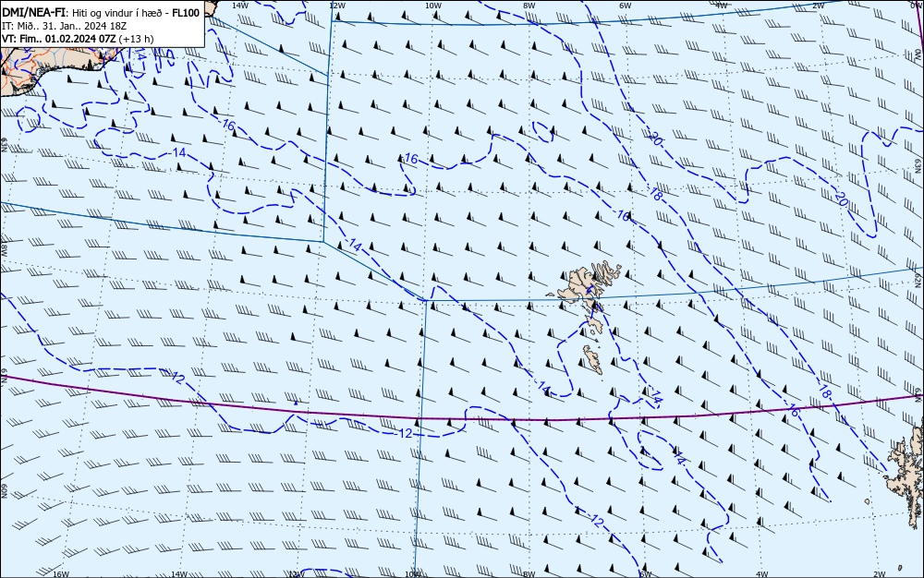Click the southernmost Faroe island Suðuroy
Viewport: 924px width, 578px height.
pos(593,359)
